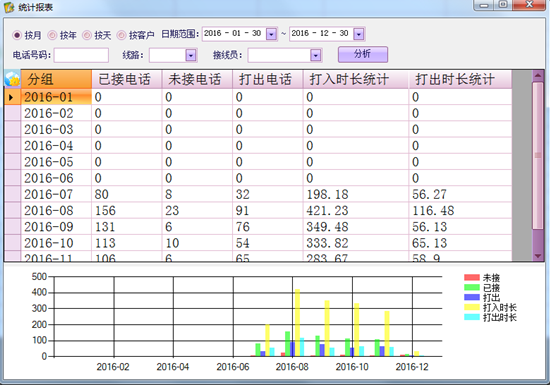Click the table scrollbar up arrow
This screenshot has width=550, height=385.
tap(538, 75)
